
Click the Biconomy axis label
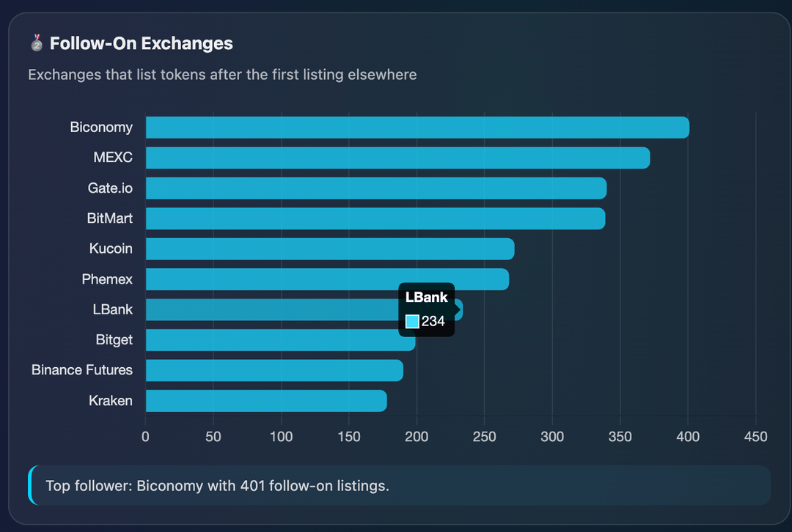click(x=101, y=128)
